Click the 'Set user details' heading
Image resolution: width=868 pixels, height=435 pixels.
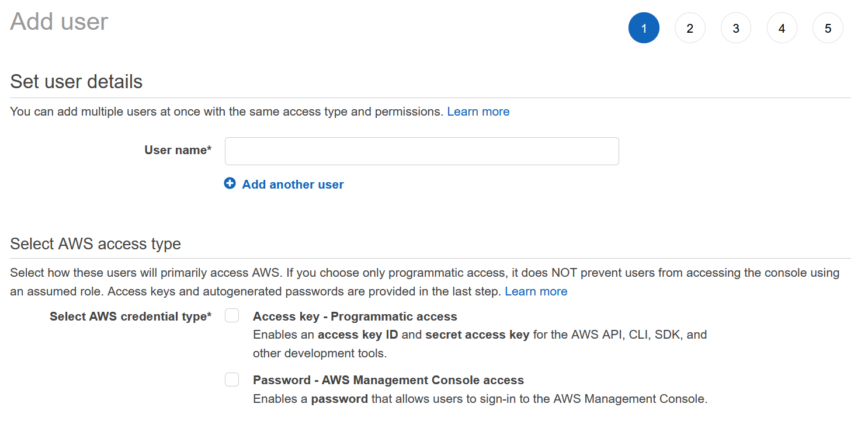point(76,82)
